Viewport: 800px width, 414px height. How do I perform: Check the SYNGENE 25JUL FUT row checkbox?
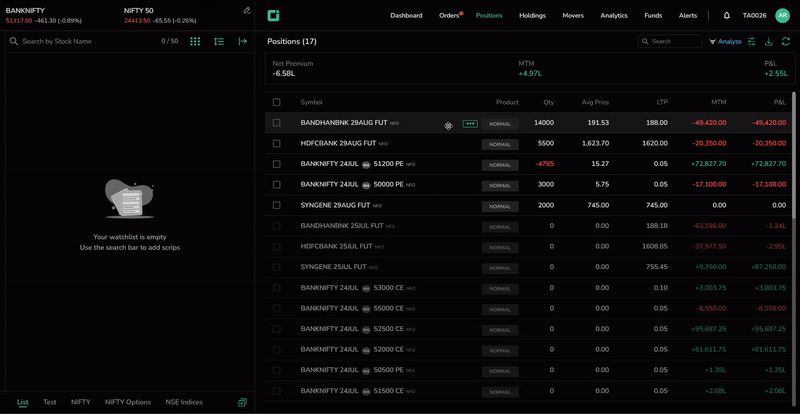tap(277, 267)
